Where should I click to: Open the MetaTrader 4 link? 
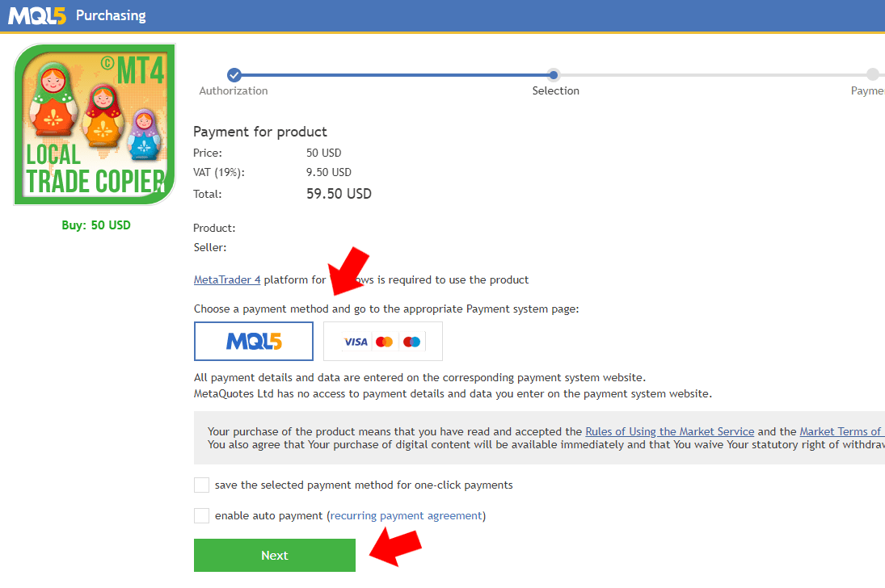(227, 280)
